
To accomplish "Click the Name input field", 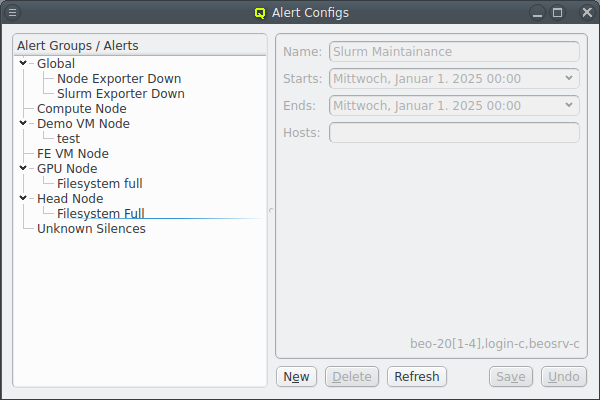I will (454, 51).
